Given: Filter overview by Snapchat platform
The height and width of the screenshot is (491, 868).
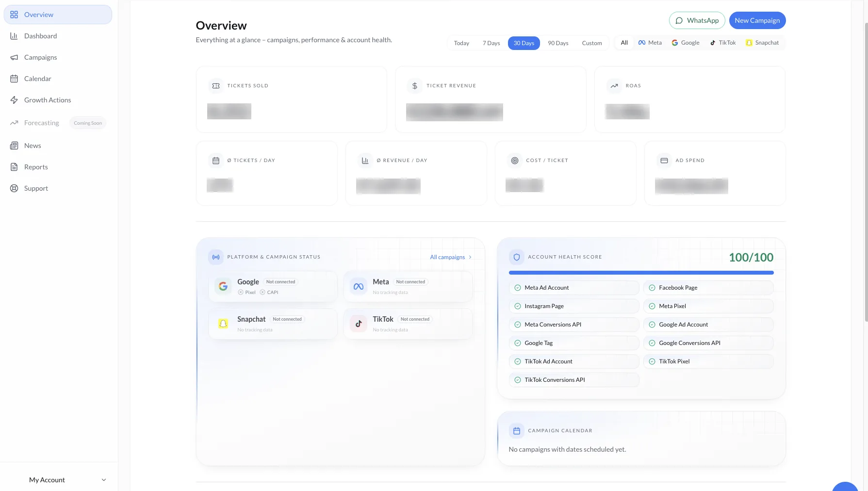Looking at the screenshot, I should click(762, 43).
